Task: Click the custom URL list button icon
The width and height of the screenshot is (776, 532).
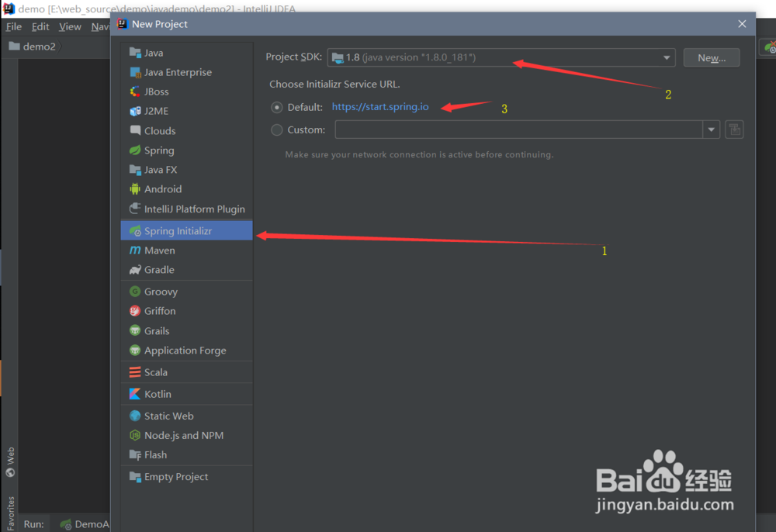Action: (734, 130)
